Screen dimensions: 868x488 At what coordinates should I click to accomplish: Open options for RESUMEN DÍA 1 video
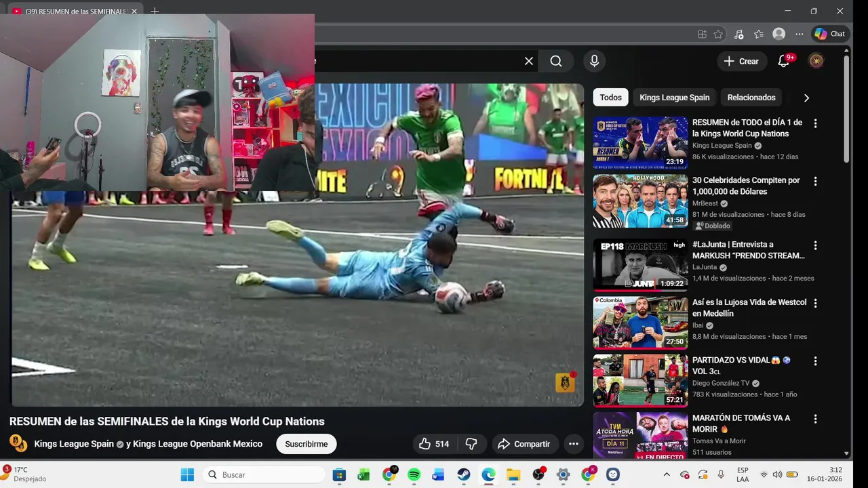point(816,123)
